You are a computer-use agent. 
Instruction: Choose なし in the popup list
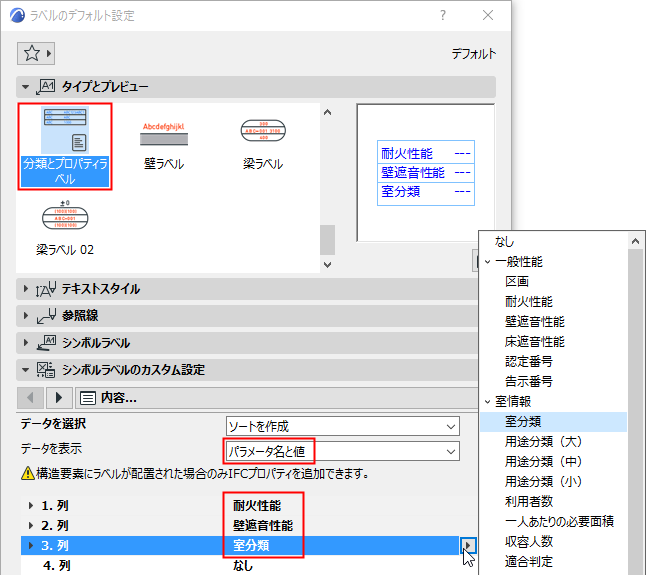504,242
